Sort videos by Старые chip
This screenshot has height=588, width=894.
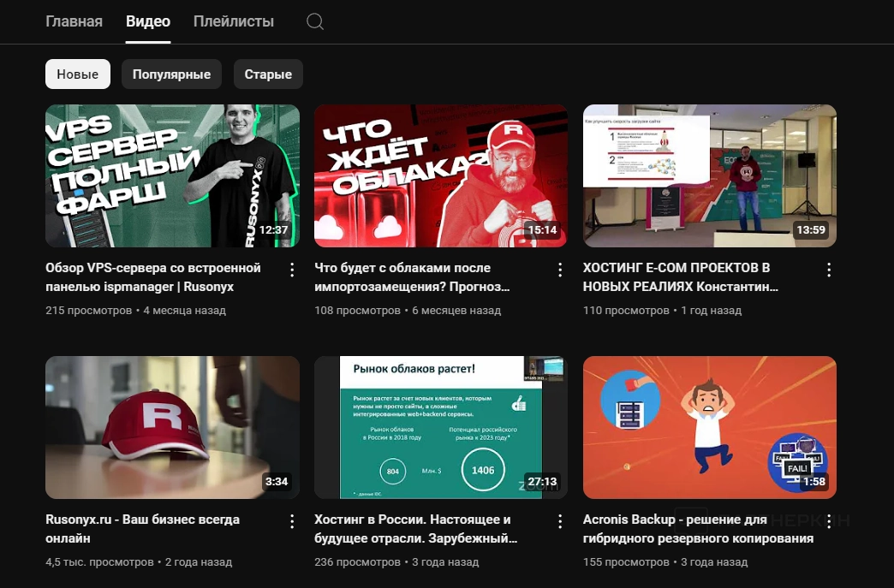click(268, 74)
